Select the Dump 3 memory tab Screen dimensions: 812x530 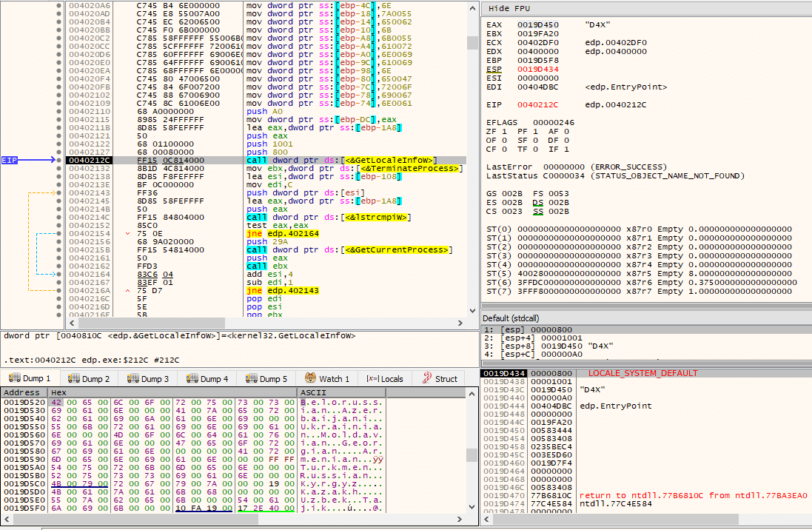[x=148, y=379]
